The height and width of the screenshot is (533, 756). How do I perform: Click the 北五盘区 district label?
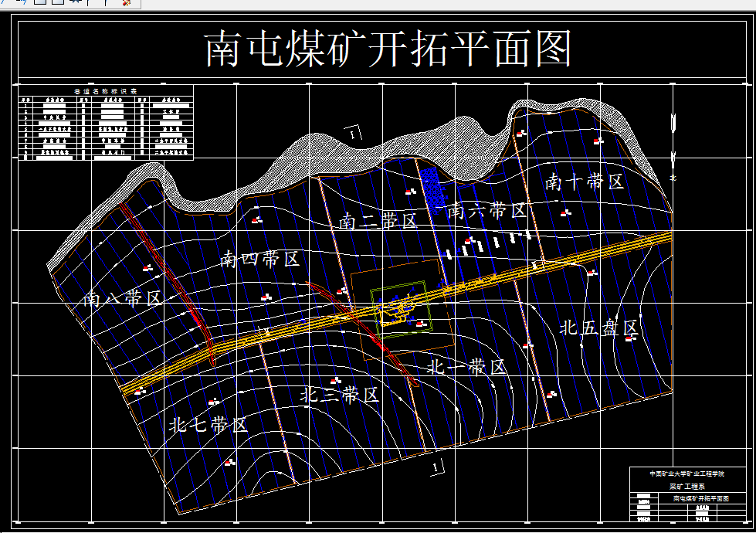(x=600, y=327)
